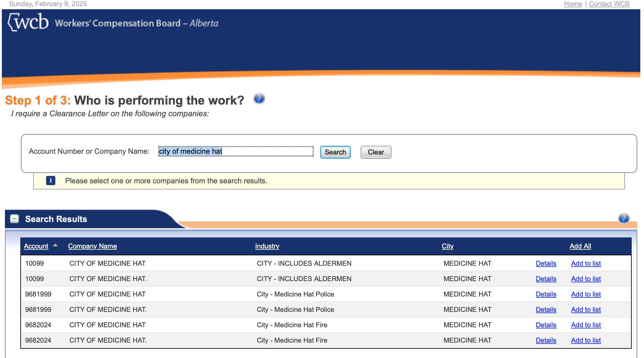Add Medicine Hat Police first row to list
The width and height of the screenshot is (644, 358).
coord(586,294)
